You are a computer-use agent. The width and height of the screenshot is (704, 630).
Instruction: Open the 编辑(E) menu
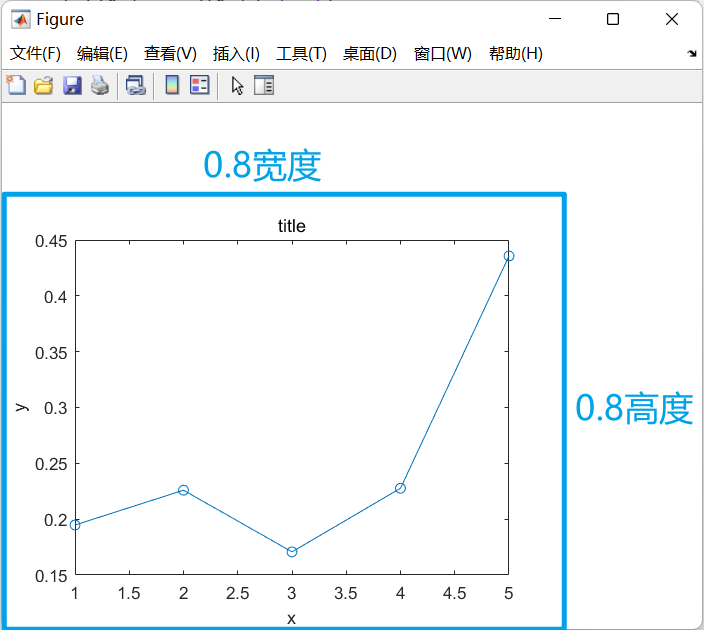click(x=102, y=53)
